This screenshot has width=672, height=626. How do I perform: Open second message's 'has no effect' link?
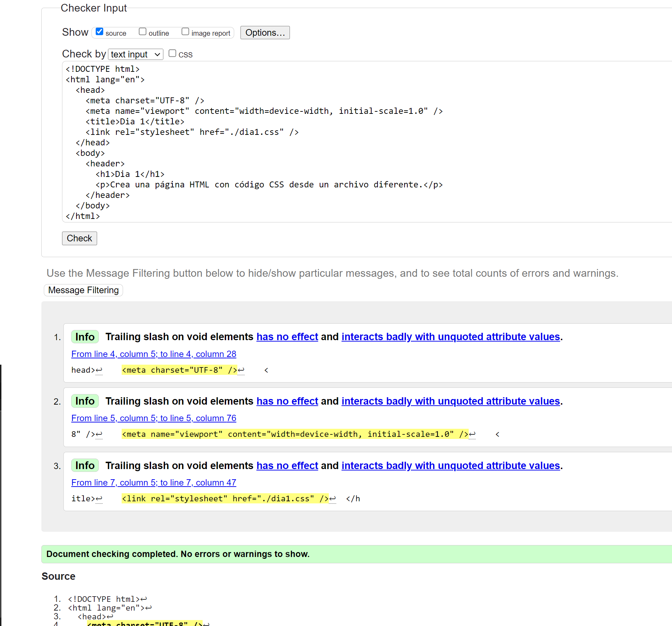tap(287, 401)
